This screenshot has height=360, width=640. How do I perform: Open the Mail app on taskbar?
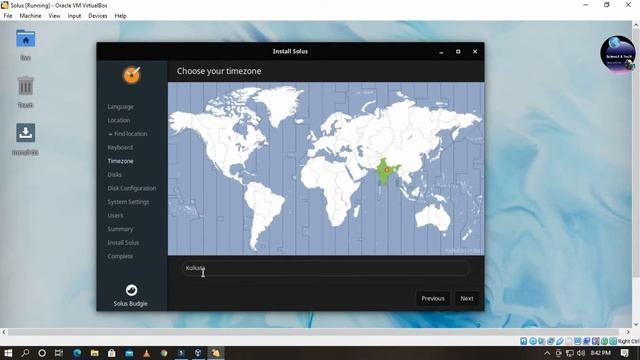(x=129, y=353)
